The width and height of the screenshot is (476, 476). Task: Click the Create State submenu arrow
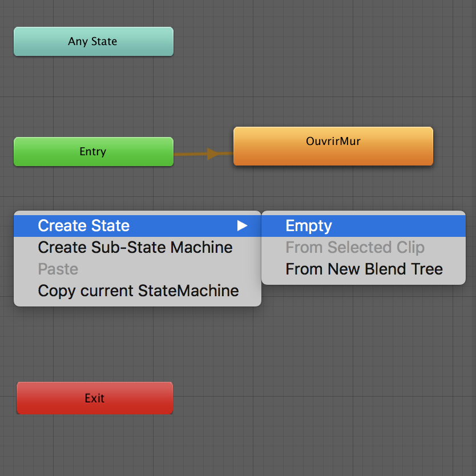pyautogui.click(x=243, y=226)
